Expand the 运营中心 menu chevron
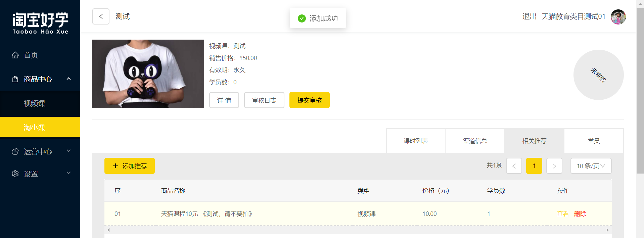Screen dimensions: 644x238 [x=69, y=151]
